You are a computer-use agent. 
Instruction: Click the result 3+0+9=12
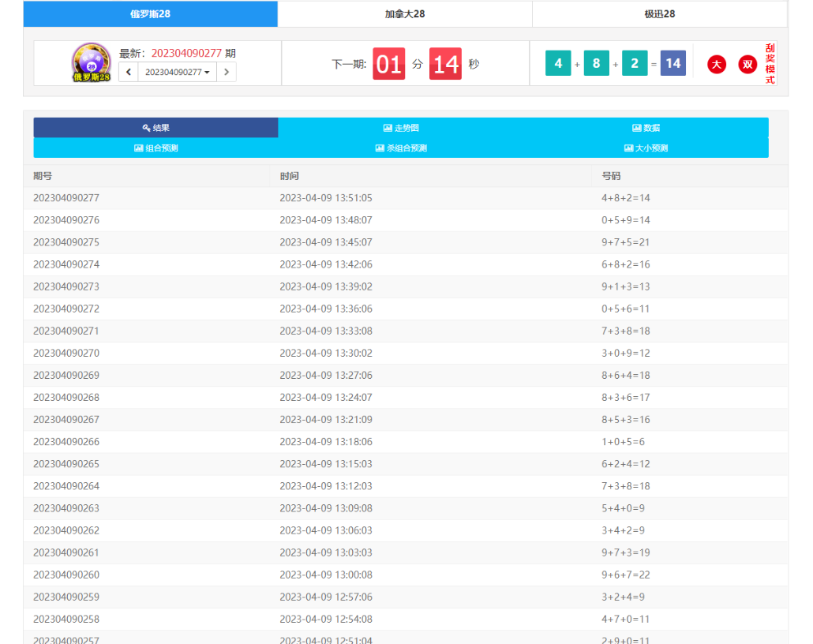[626, 353]
